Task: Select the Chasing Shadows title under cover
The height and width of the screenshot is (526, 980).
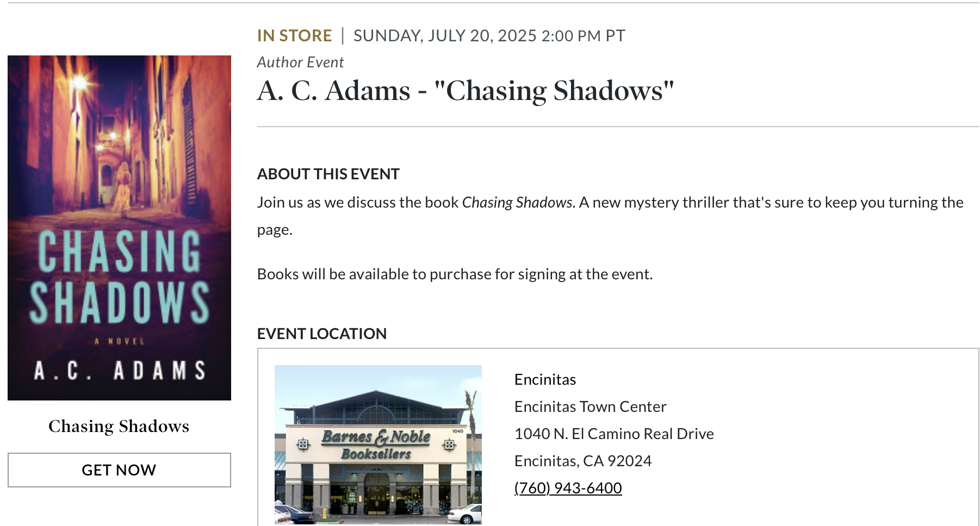Action: (119, 426)
